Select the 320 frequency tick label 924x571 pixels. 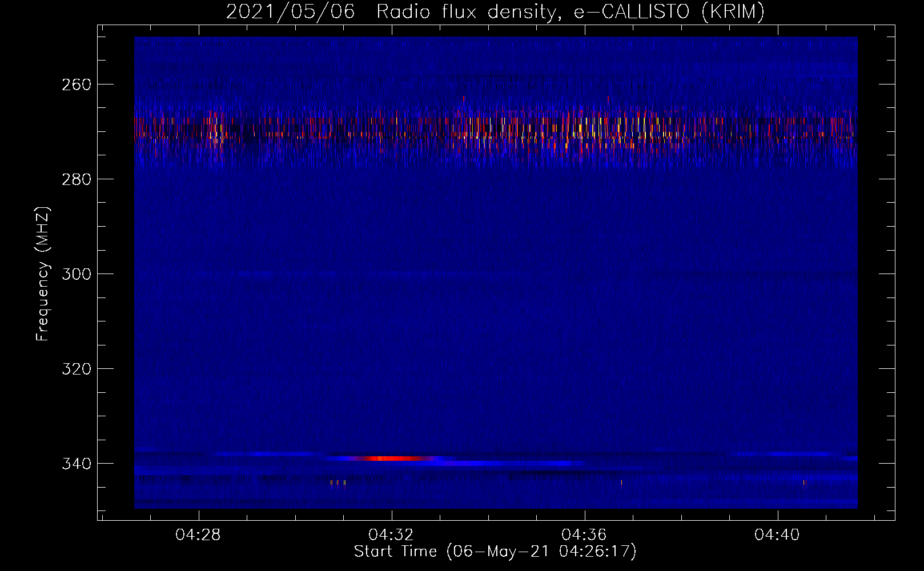coord(77,369)
